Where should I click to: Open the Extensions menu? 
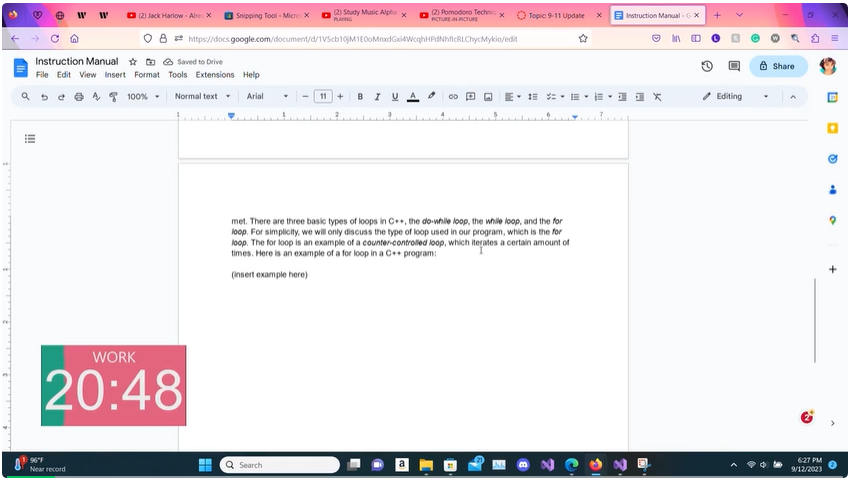tap(214, 75)
